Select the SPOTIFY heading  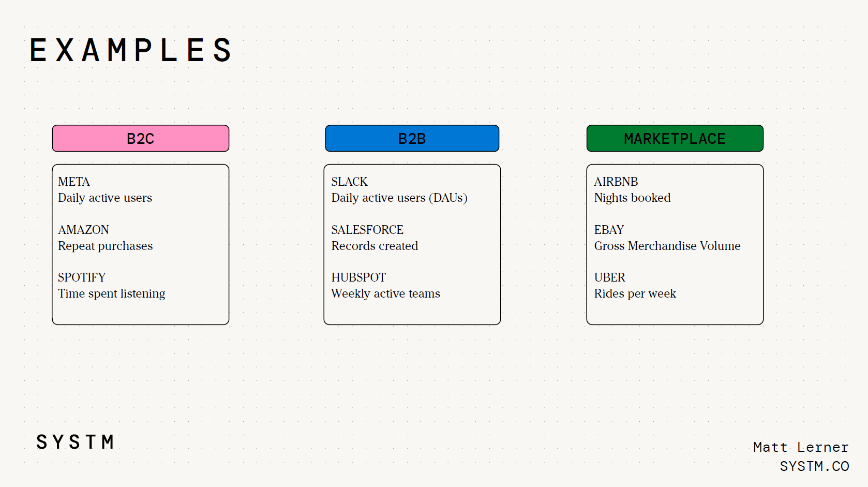(82, 277)
